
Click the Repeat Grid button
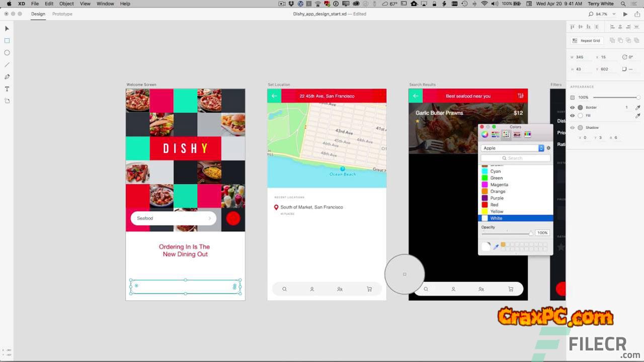(x=587, y=41)
